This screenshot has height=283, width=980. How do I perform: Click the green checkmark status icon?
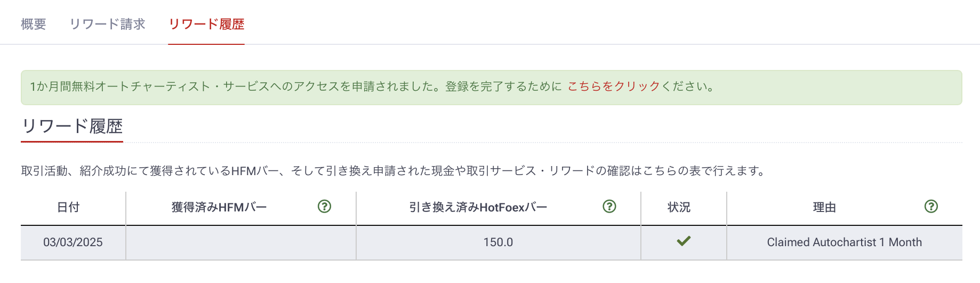(x=684, y=241)
